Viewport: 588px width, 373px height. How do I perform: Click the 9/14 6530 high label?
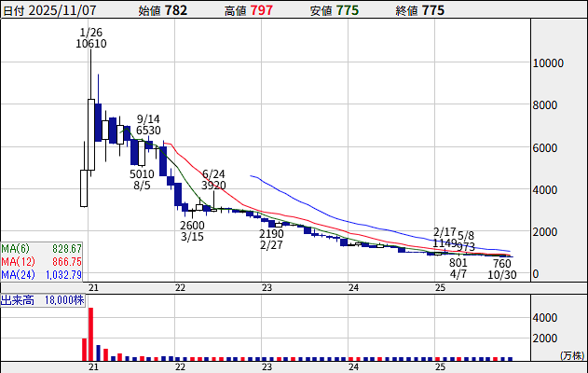tap(148, 125)
